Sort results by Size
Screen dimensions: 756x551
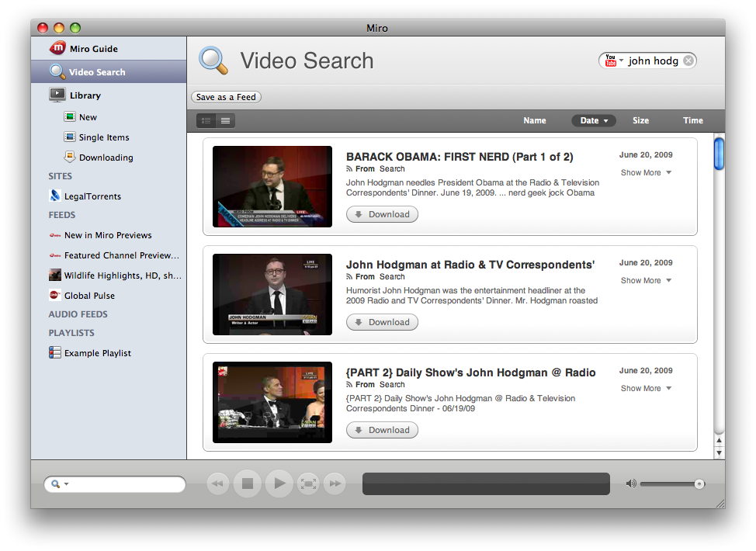click(x=640, y=120)
